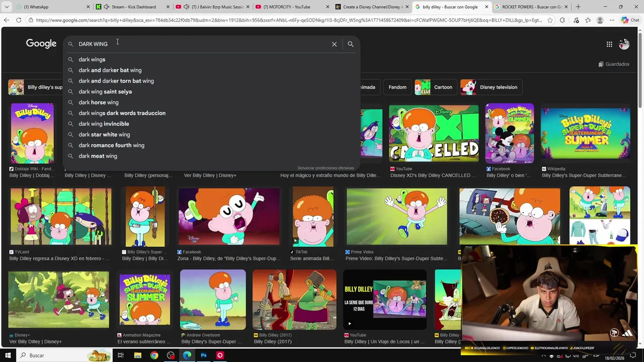Click the magnifier search button in the search box
This screenshot has height=362, width=644.
pos(351,44)
